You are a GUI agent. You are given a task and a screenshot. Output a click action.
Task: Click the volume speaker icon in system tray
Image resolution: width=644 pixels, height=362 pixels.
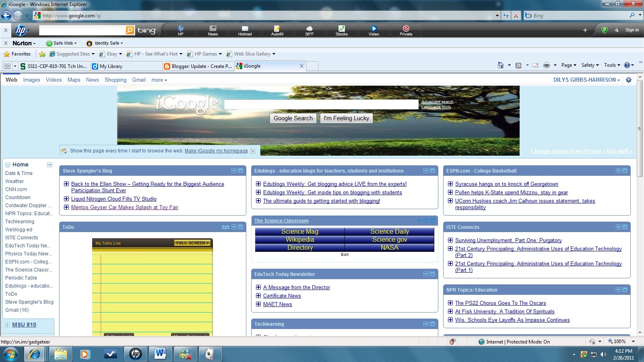603,354
